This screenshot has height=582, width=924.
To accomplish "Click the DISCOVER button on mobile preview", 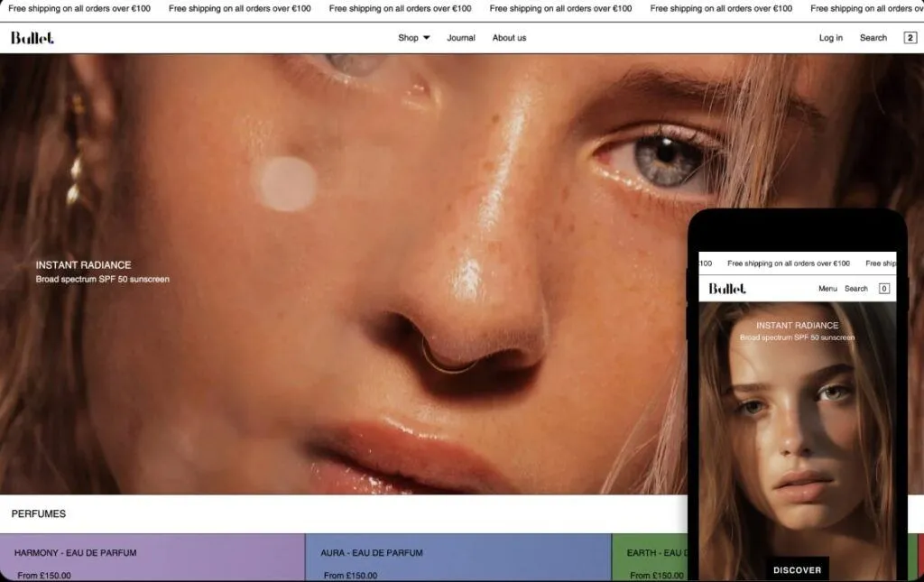I will (x=798, y=569).
